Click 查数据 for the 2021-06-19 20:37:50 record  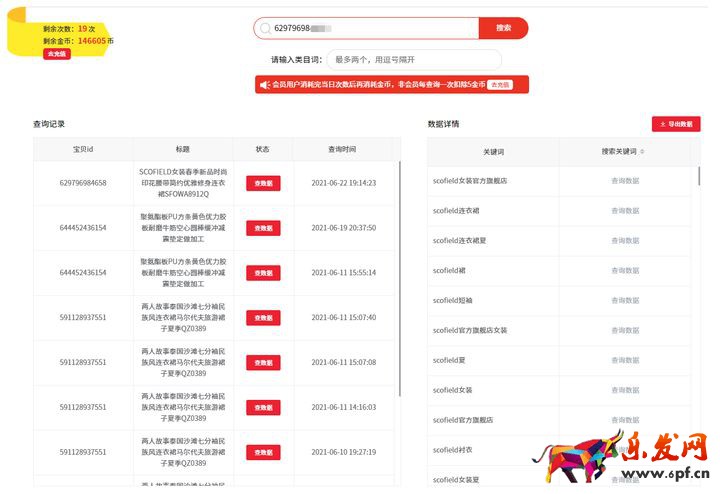[263, 228]
